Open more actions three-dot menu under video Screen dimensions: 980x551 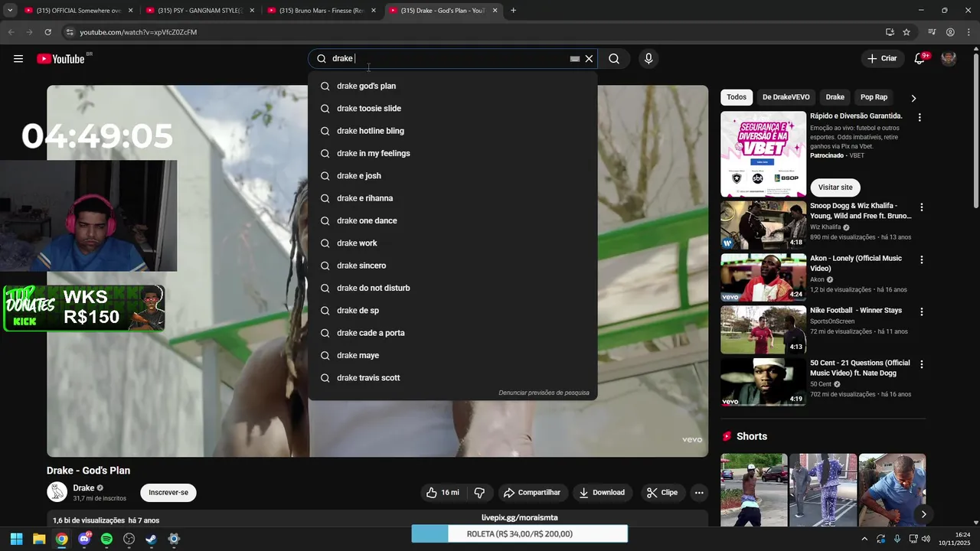699,493
